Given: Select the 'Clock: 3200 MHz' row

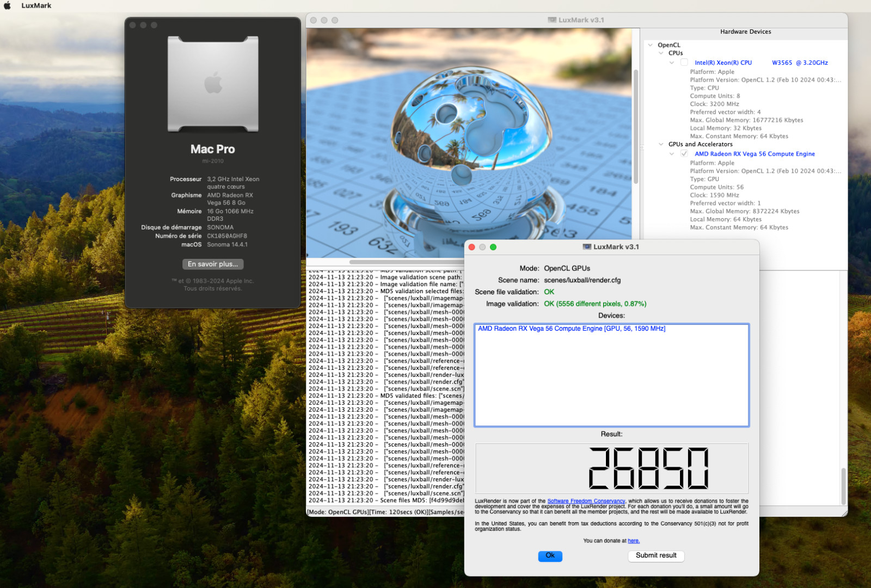Looking at the screenshot, I should [714, 104].
